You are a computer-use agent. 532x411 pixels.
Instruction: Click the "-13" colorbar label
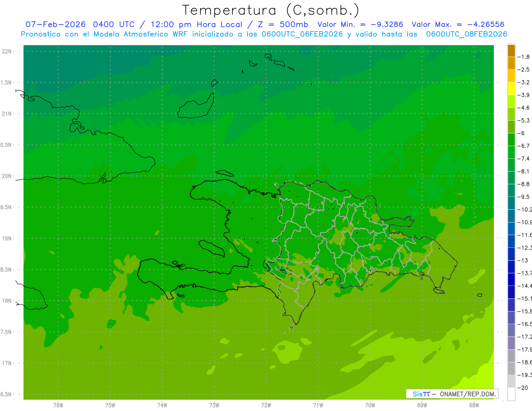click(523, 260)
